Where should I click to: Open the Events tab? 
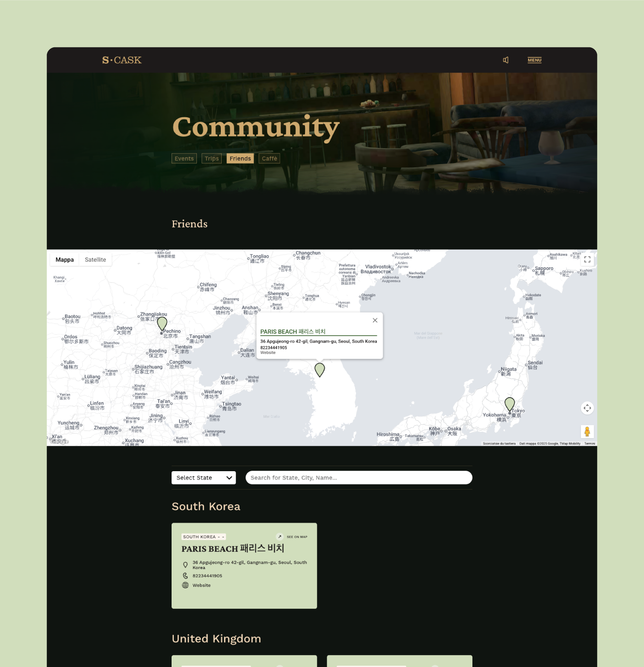tap(184, 159)
